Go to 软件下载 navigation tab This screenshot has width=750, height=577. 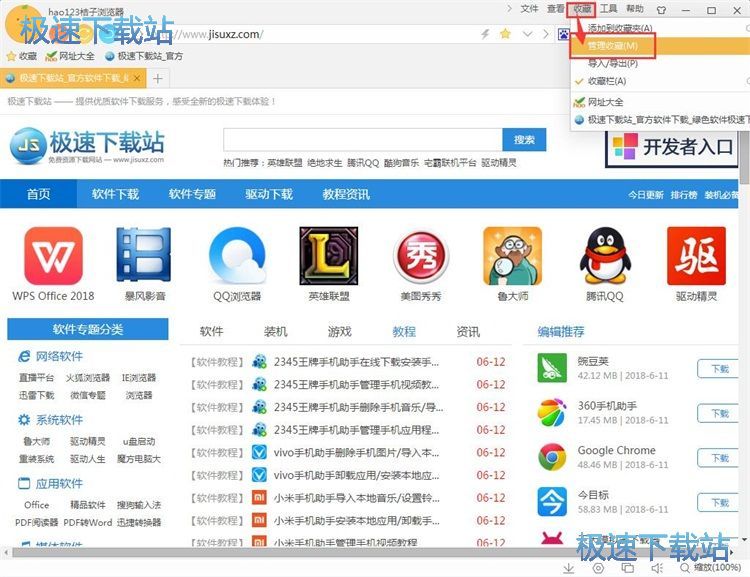point(115,194)
